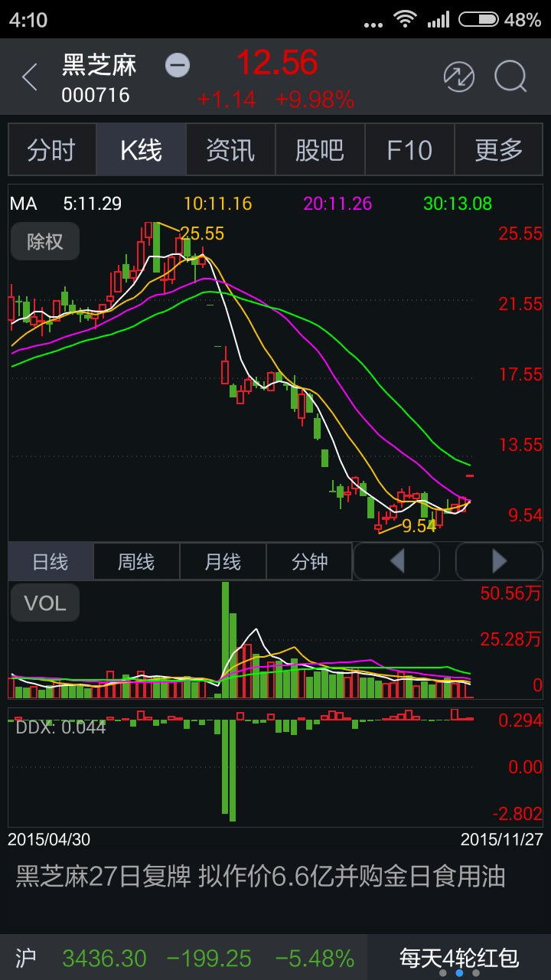The image size is (551, 980).
Task: Select the K线 tab
Action: tap(142, 150)
